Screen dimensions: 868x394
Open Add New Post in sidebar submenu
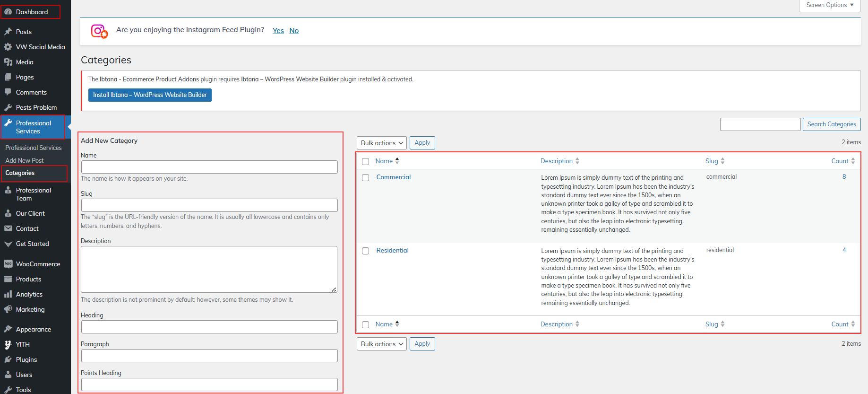tap(25, 160)
